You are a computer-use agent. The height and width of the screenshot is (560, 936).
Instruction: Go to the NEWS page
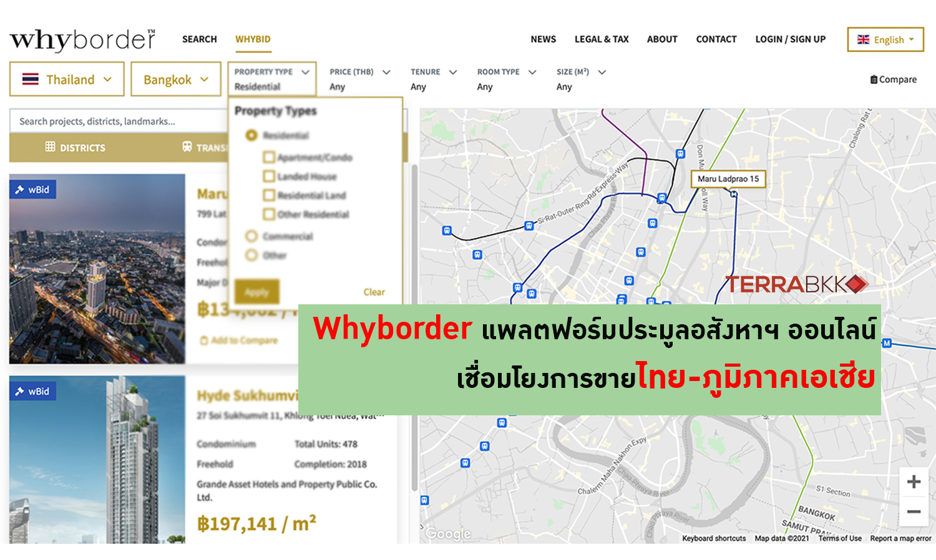click(x=543, y=39)
